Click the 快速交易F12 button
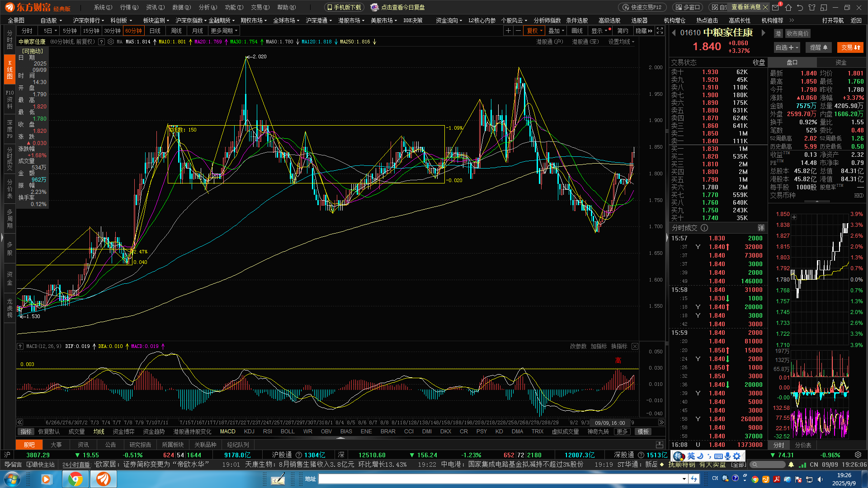The width and height of the screenshot is (868, 488). (642, 7)
